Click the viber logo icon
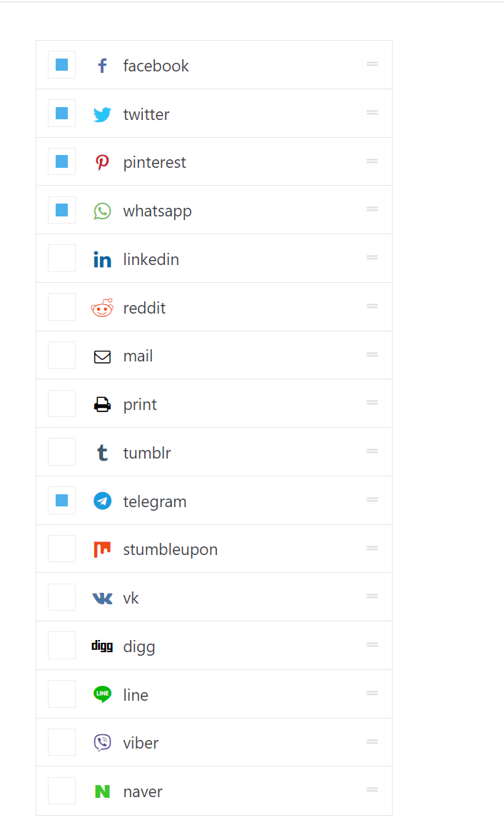504x835 pixels. pos(102,742)
